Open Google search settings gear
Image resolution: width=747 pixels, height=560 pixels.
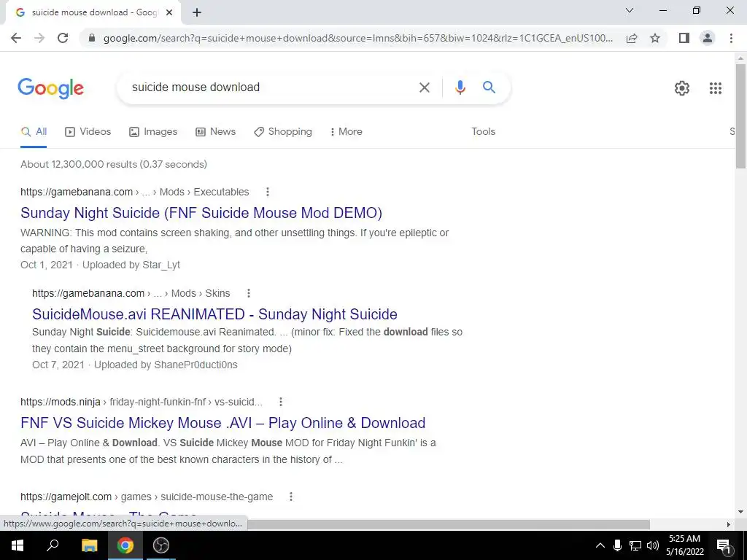[682, 88]
